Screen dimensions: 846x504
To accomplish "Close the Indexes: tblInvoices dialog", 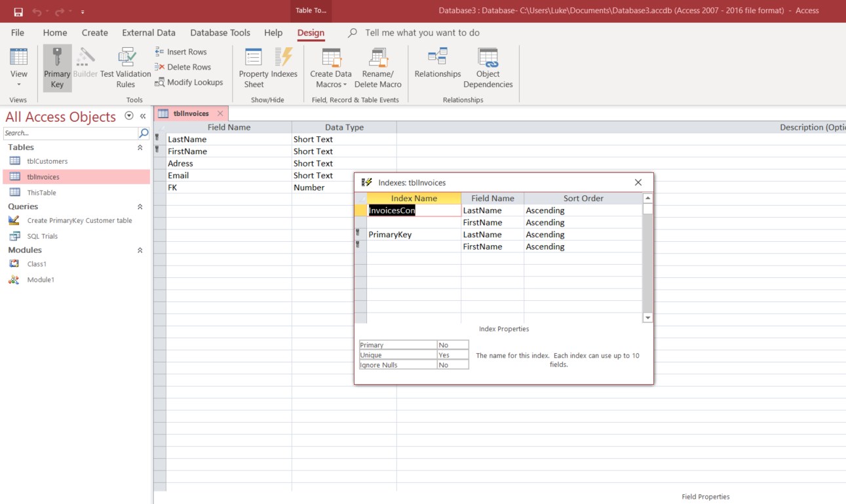I will 638,182.
